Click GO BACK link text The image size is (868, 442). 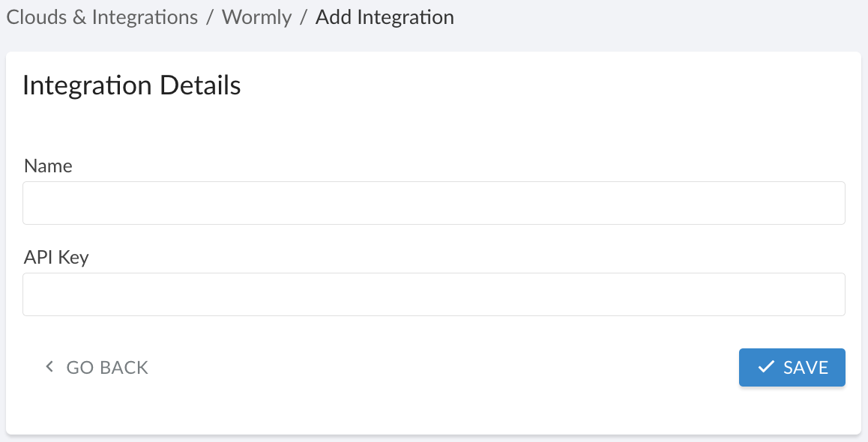tap(107, 367)
